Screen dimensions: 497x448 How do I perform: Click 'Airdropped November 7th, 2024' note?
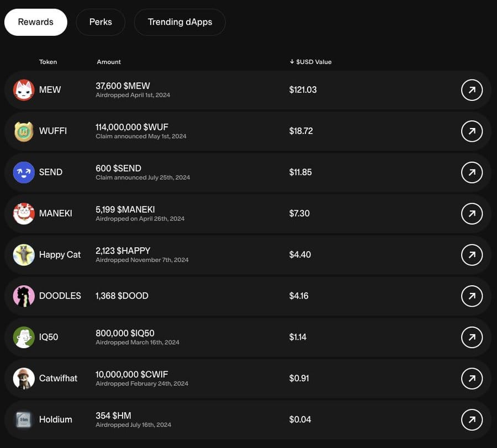click(142, 260)
